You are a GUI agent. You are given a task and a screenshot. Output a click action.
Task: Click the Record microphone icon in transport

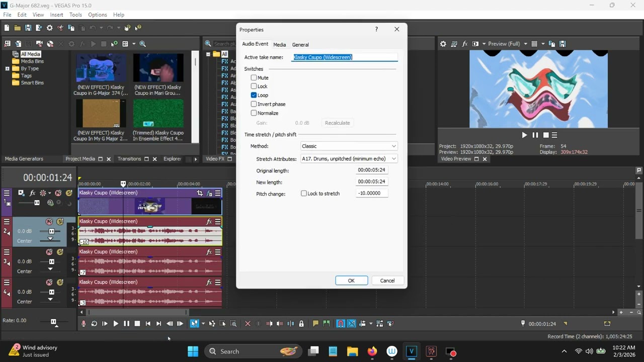pyautogui.click(x=84, y=324)
